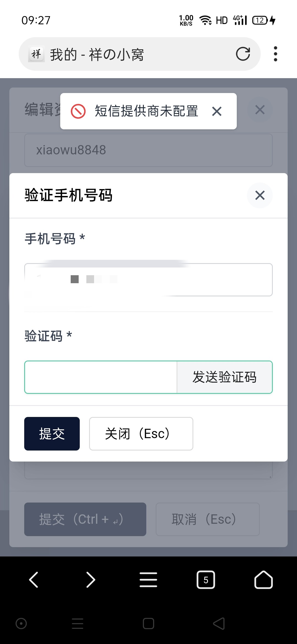Open the browser three-dot menu
The width and height of the screenshot is (297, 644).
(x=275, y=54)
